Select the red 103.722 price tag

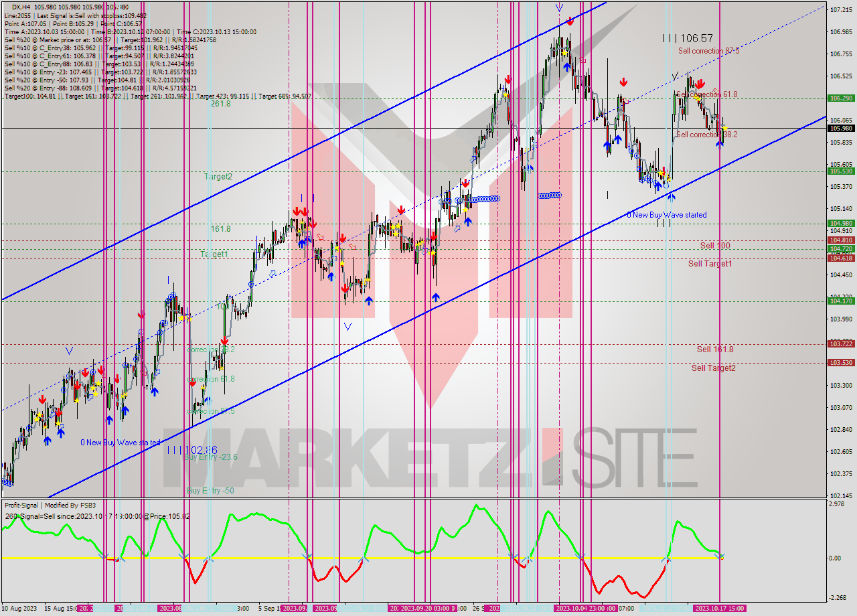(841, 343)
